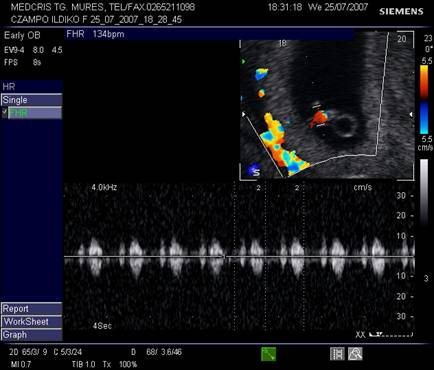The height and width of the screenshot is (370, 434).
Task: Click the Siemens 'S' marker in scan image
Action: [x=255, y=171]
